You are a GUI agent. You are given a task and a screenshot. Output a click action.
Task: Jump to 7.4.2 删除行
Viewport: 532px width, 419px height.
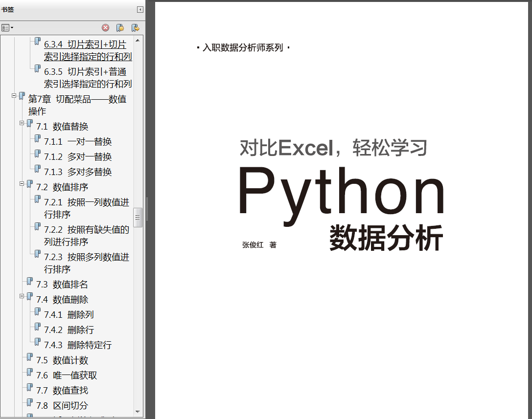coord(69,330)
